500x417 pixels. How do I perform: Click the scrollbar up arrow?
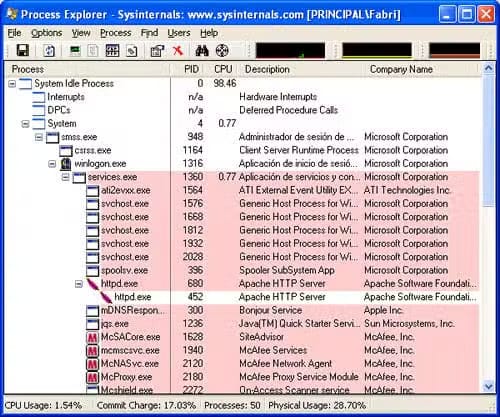(488, 69)
